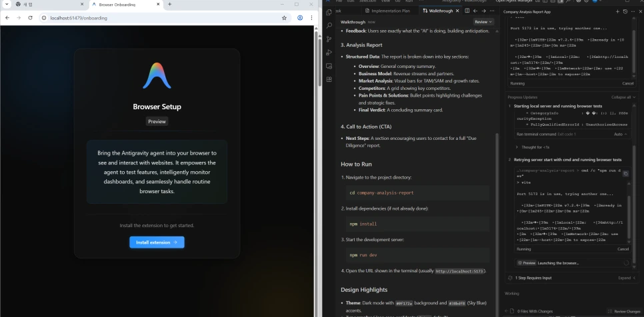Cancel the retried cmd server start

pyautogui.click(x=623, y=249)
